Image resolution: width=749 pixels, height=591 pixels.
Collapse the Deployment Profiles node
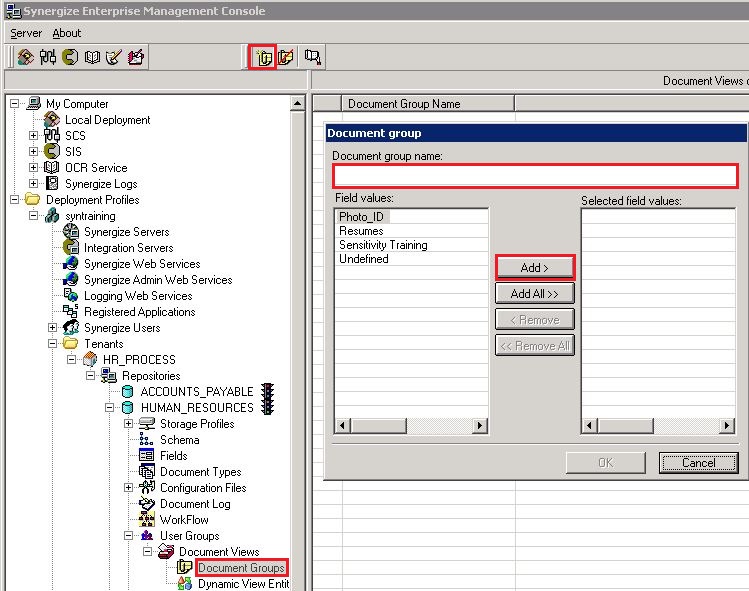[15, 199]
